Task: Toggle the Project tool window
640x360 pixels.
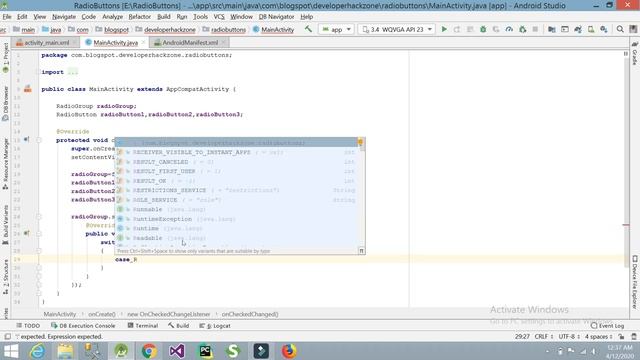Action: pyautogui.click(x=5, y=58)
